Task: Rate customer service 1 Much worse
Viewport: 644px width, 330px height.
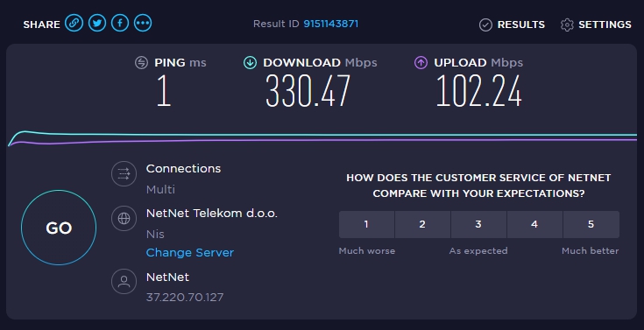Action: 366,224
